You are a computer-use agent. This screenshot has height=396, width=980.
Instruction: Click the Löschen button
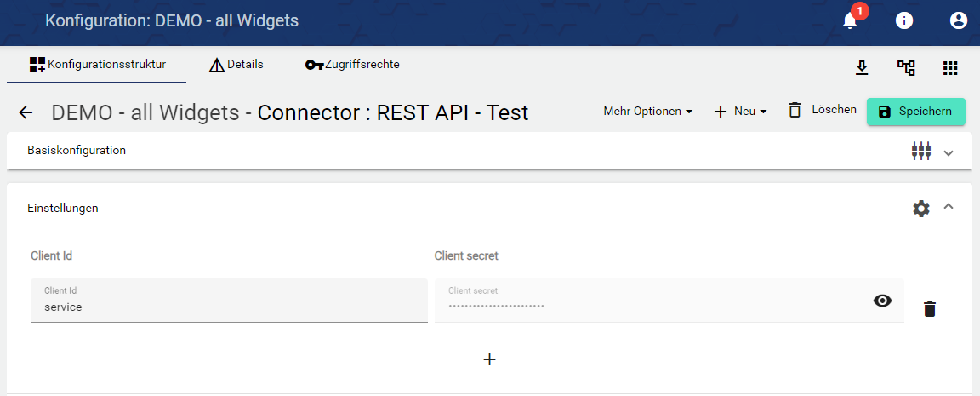[822, 110]
